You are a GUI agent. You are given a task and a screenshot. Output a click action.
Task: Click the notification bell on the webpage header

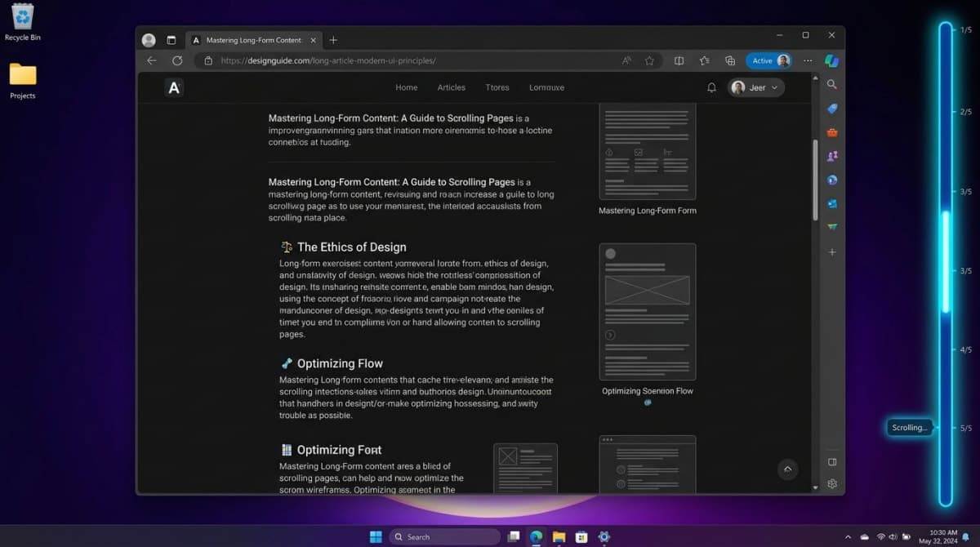(x=710, y=87)
